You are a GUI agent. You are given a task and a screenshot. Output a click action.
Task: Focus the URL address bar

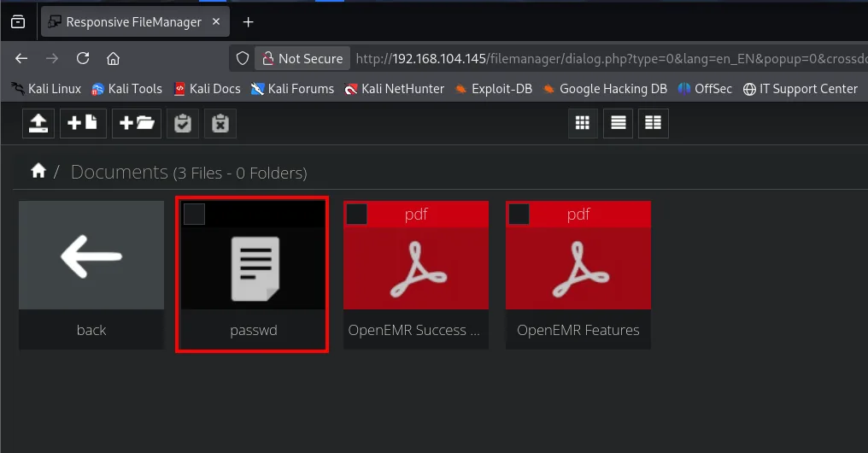pos(611,58)
